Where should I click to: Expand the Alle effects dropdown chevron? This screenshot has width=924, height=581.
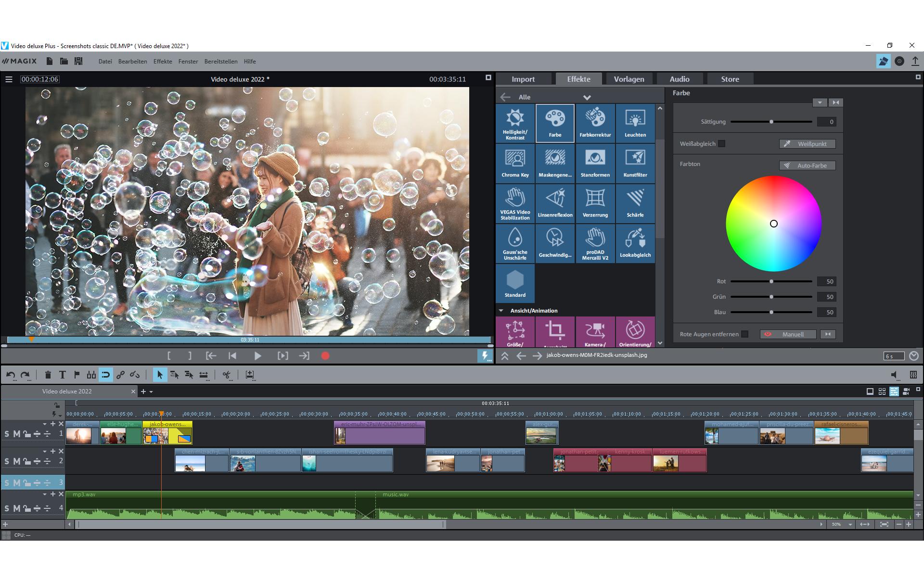pos(587,97)
